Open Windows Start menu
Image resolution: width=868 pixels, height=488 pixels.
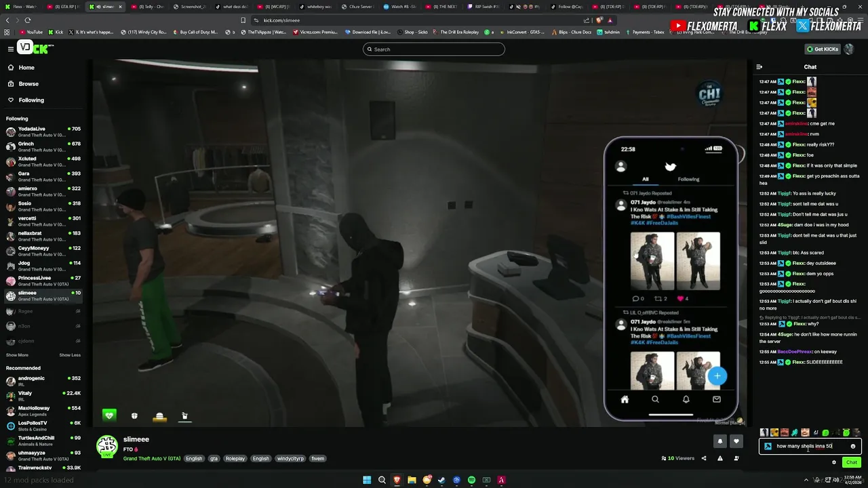[x=367, y=480]
